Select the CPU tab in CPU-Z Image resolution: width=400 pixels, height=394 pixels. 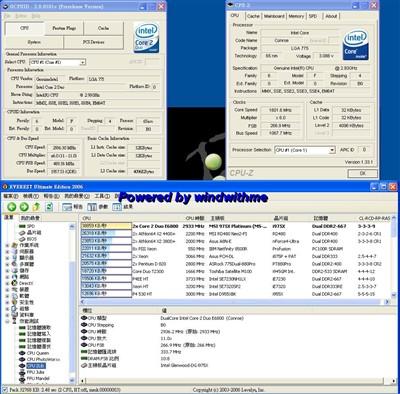pos(235,16)
